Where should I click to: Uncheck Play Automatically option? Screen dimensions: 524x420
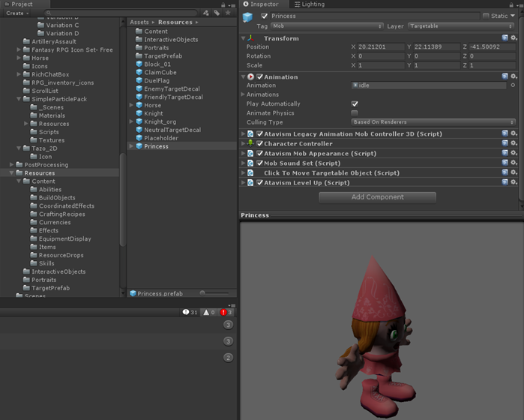[x=355, y=104]
